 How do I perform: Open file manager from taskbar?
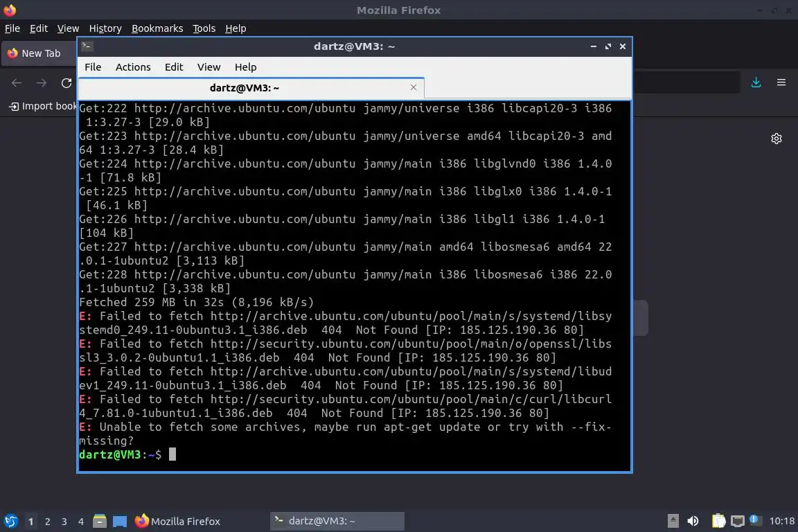100,522
